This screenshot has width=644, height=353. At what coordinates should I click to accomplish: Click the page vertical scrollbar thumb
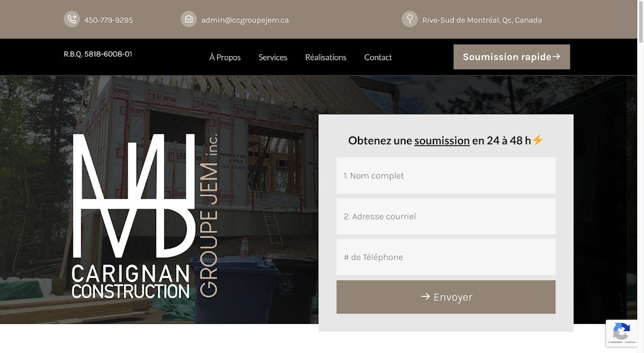[640, 21]
